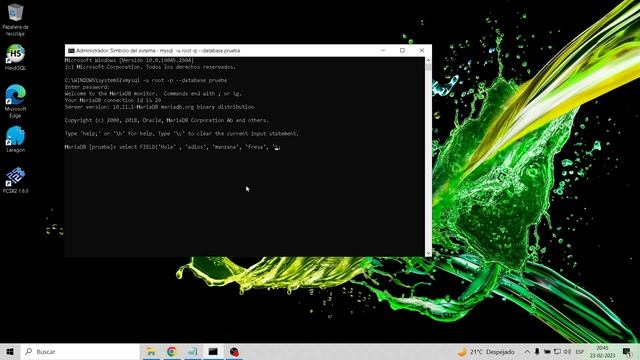This screenshot has height=360, width=640.
Task: Open the red round app taskbar icon
Action: tap(234, 351)
